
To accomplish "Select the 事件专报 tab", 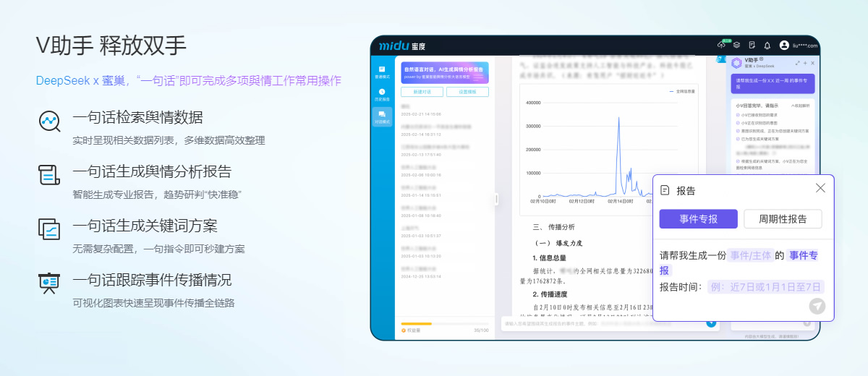I will (698, 219).
